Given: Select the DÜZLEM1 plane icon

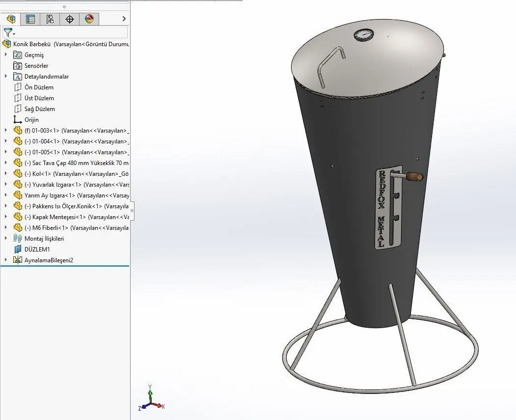Looking at the screenshot, I should (18, 249).
